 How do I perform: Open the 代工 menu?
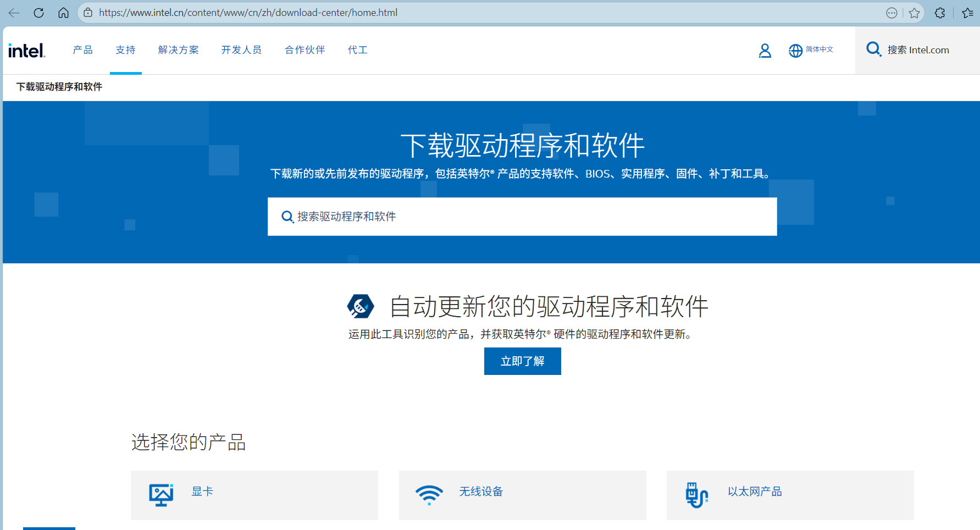click(358, 50)
